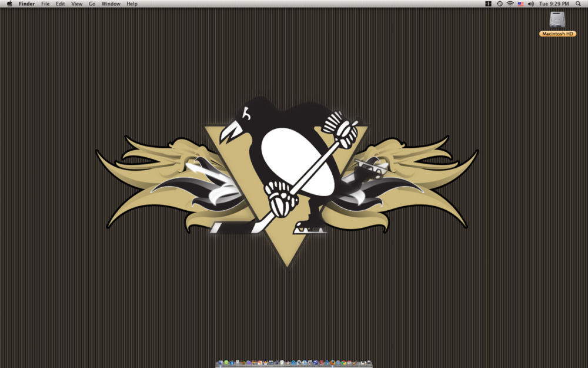This screenshot has width=588, height=368.
Task: Open the Trash in the Dock
Action: click(369, 363)
